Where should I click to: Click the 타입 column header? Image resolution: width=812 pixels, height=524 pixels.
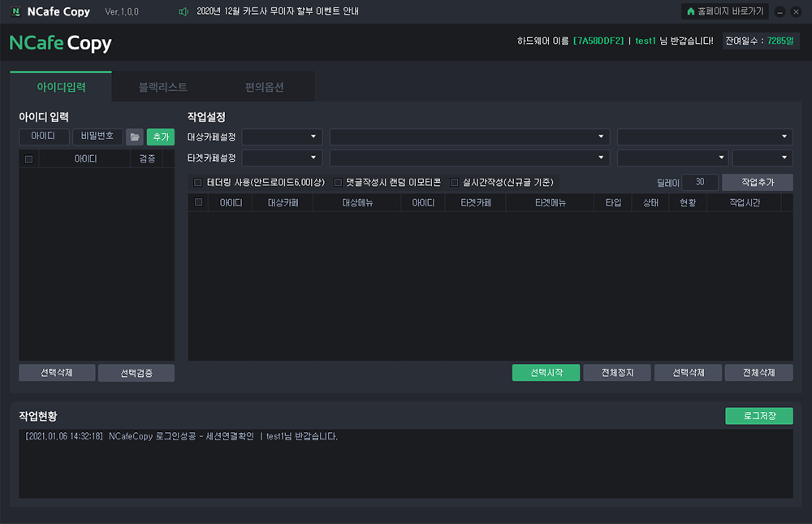pos(613,202)
